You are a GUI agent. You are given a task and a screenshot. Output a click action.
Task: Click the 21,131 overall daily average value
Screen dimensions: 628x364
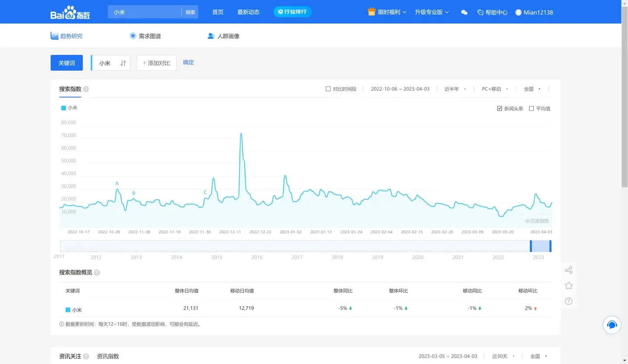pos(191,308)
